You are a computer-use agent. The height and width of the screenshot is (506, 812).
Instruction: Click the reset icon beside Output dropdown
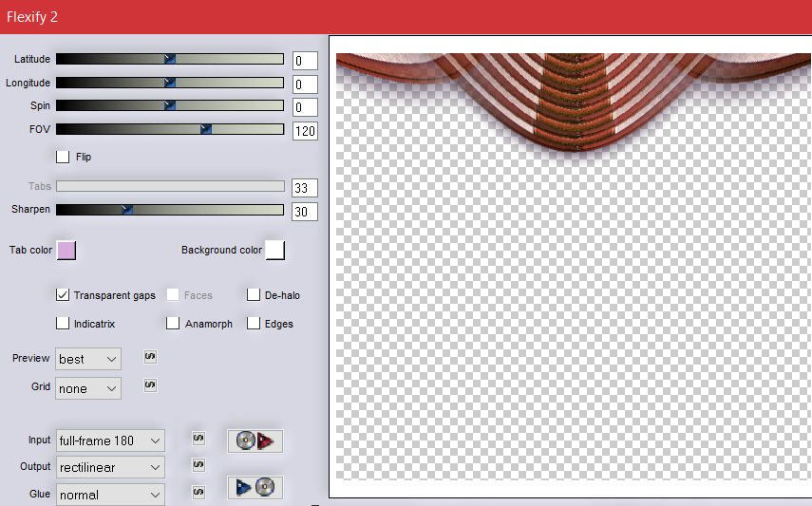198,464
